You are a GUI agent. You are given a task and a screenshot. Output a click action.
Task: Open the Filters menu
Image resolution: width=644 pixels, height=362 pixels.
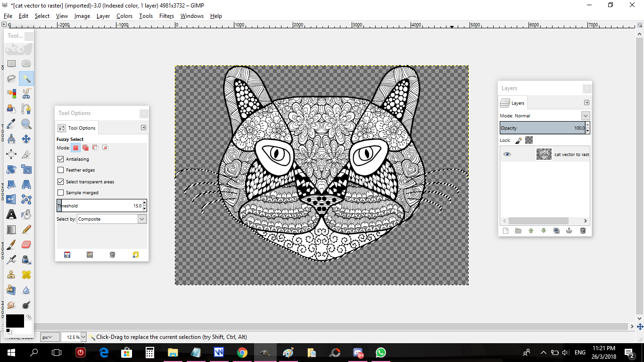pyautogui.click(x=167, y=16)
